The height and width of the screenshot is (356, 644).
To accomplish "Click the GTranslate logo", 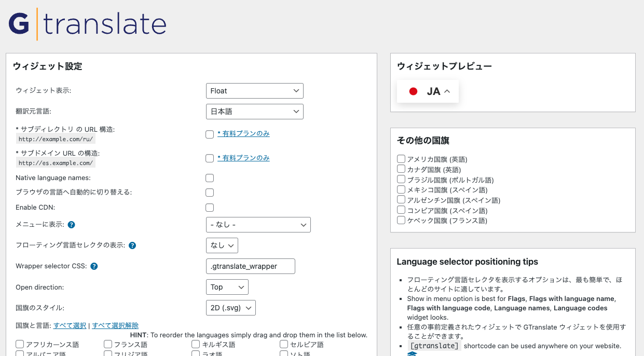I will click(87, 23).
